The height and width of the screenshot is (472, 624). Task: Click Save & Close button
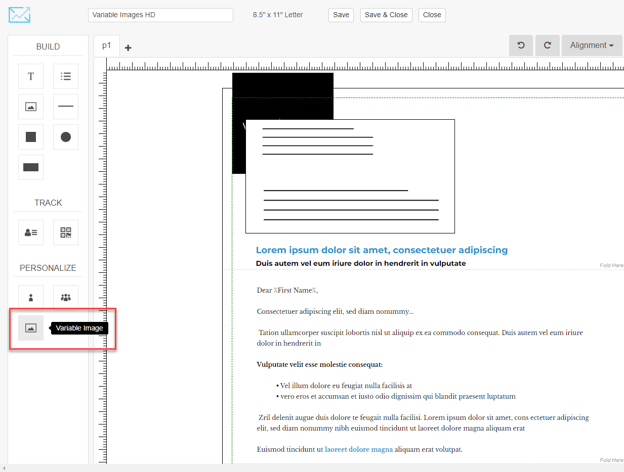[386, 15]
